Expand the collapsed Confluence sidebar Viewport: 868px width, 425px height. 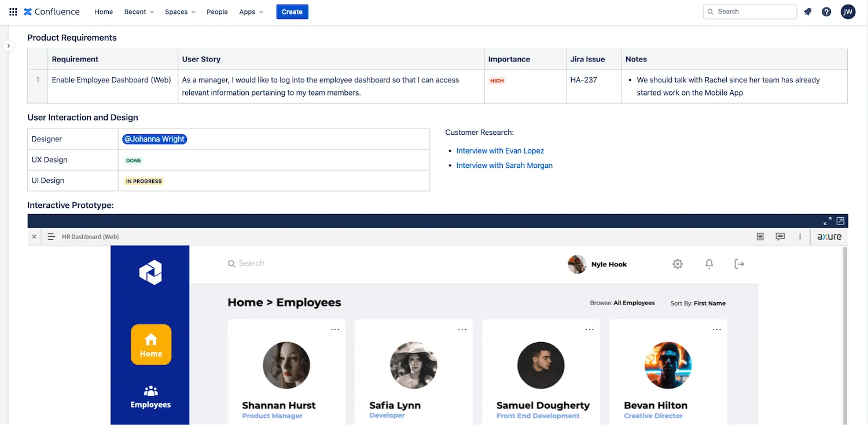pyautogui.click(x=8, y=46)
